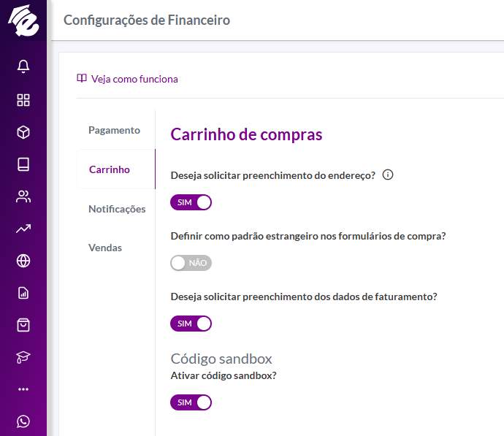Image resolution: width=504 pixels, height=436 pixels.
Task: Disable the sandbox code toggle
Action: pos(191,402)
